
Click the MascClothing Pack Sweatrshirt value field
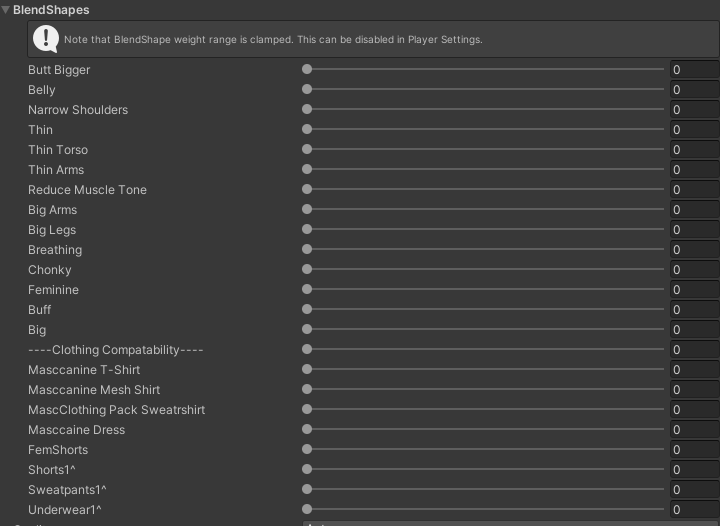pyautogui.click(x=693, y=410)
